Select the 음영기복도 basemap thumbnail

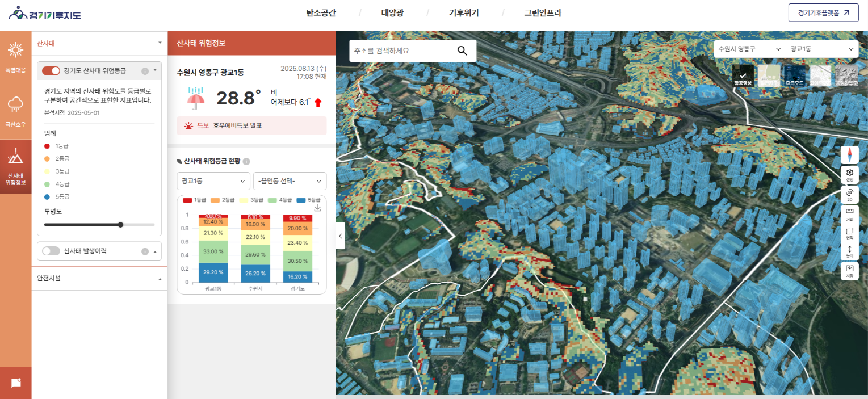[846, 75]
